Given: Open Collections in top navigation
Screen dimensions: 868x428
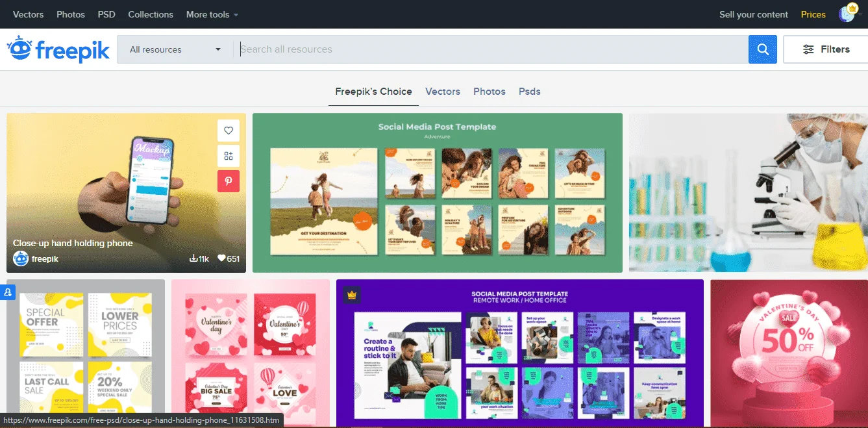Looking at the screenshot, I should [x=151, y=14].
